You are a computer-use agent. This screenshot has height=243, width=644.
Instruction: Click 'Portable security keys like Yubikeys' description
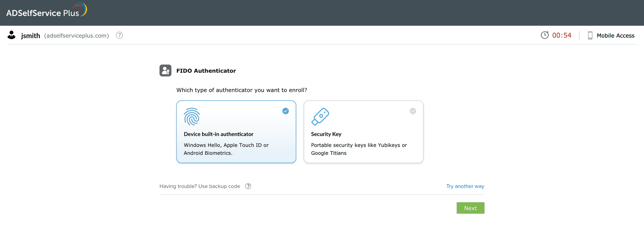coord(359,149)
